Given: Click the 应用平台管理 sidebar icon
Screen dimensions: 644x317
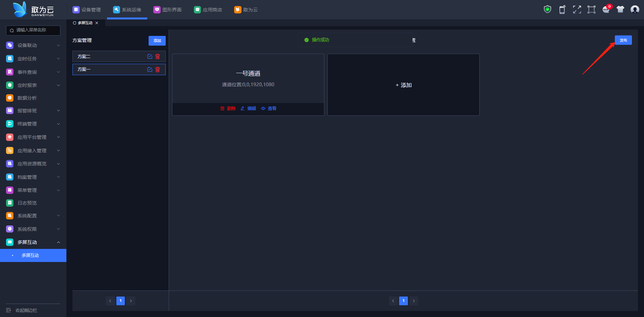Looking at the screenshot, I should point(10,137).
